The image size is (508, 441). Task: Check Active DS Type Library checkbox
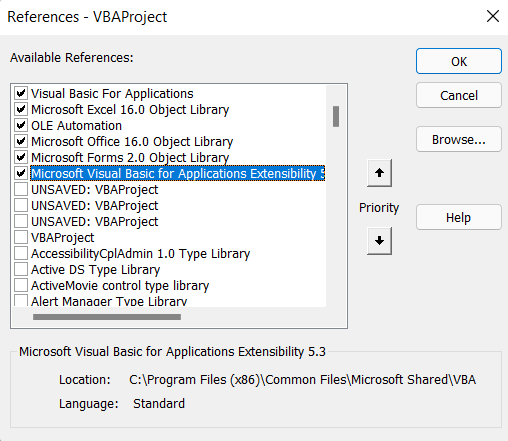point(21,269)
